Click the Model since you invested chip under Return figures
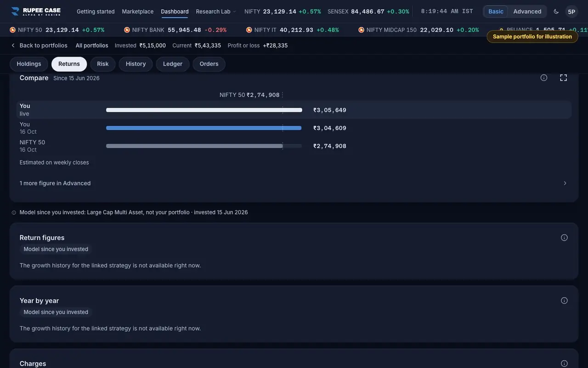 56,249
